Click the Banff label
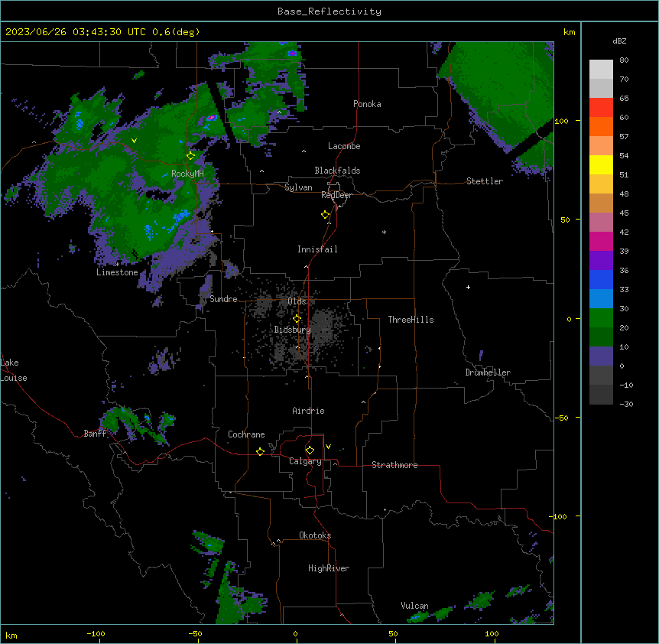 tap(95, 434)
